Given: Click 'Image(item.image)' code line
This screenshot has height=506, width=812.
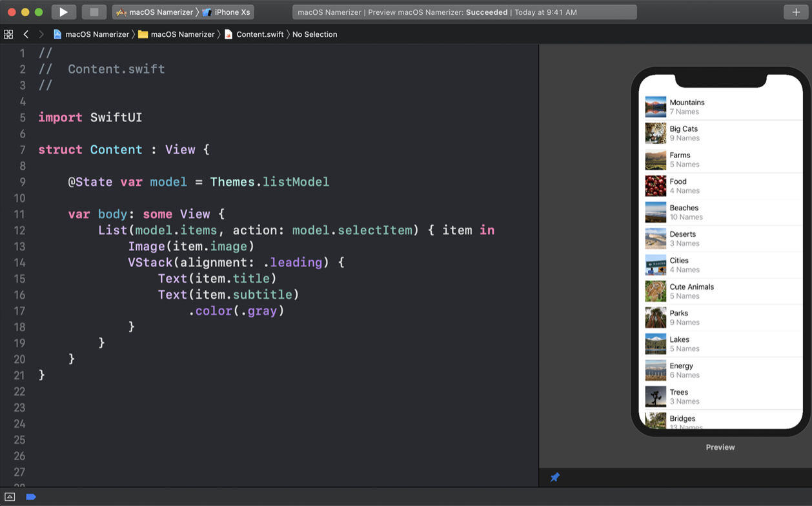Looking at the screenshot, I should 191,247.
